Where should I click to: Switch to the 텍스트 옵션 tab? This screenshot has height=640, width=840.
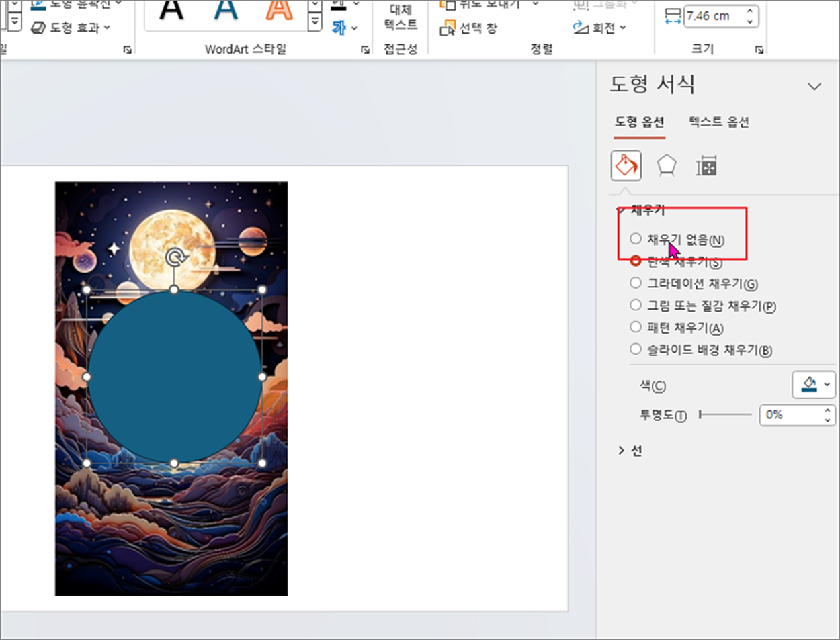pos(719,122)
